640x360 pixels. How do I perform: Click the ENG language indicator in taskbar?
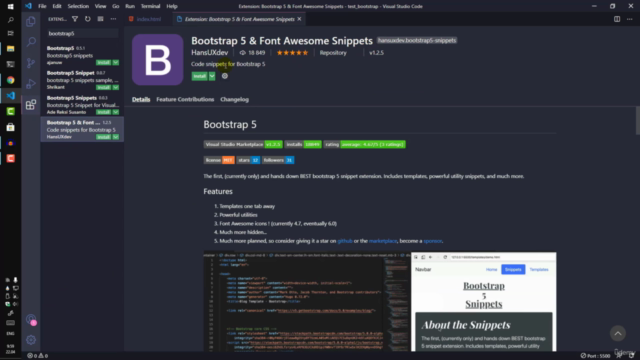(10, 333)
